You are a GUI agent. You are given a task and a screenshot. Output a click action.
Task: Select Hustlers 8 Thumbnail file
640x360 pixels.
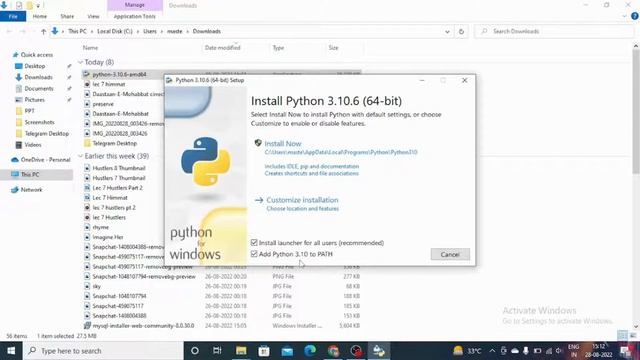(x=119, y=168)
